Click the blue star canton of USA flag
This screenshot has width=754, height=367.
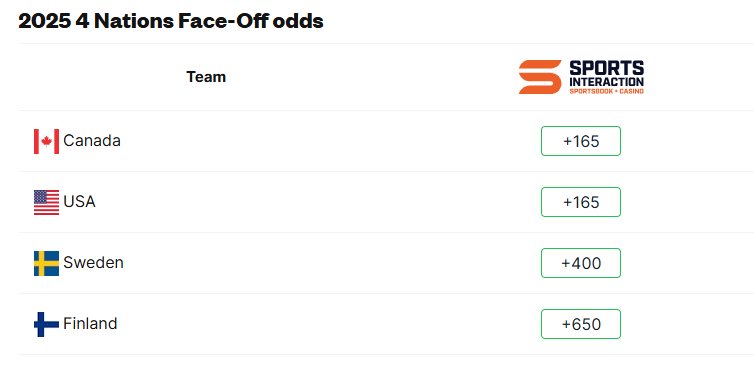pyautogui.click(x=40, y=197)
